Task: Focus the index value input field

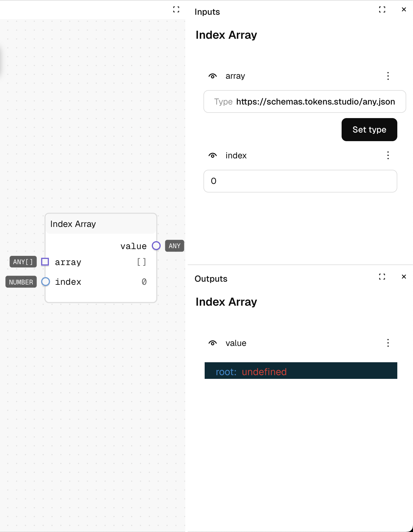Action: 300,181
